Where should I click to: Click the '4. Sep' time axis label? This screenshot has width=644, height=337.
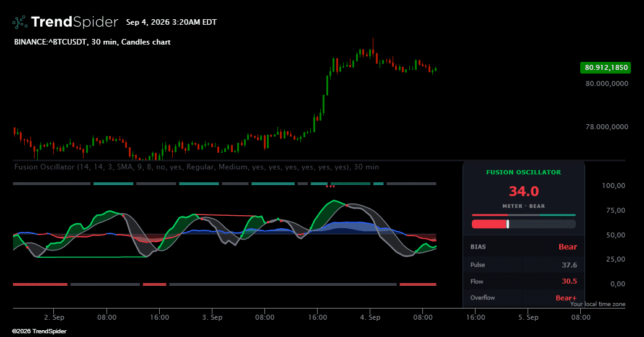click(x=370, y=317)
